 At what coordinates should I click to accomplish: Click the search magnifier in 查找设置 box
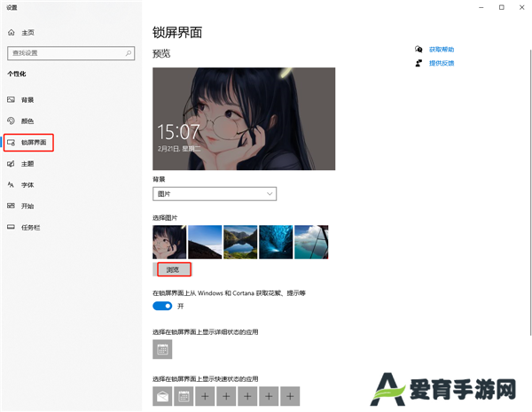129,53
